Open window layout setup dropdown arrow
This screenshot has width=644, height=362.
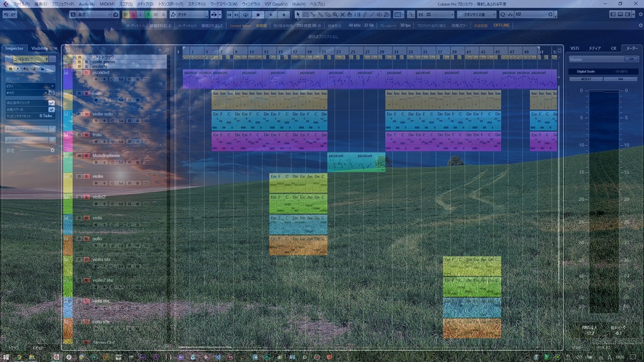pos(635,14)
